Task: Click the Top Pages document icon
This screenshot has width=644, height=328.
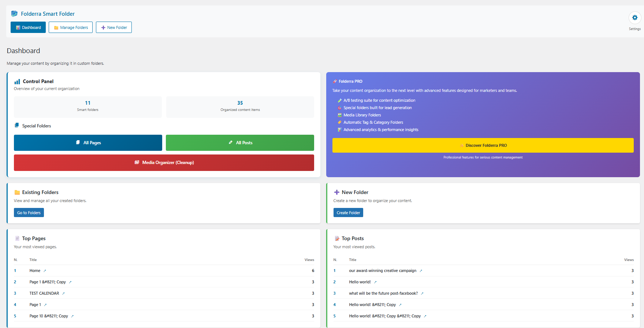Action: pyautogui.click(x=17, y=238)
